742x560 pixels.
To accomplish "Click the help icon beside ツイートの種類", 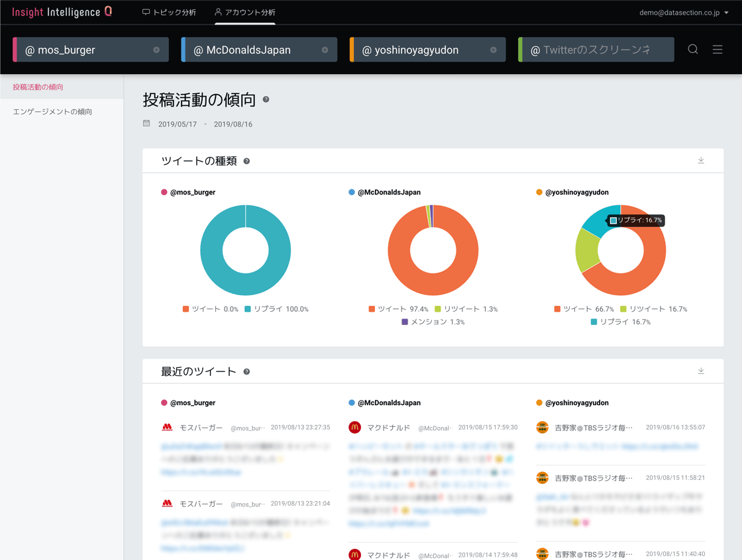I will [246, 162].
